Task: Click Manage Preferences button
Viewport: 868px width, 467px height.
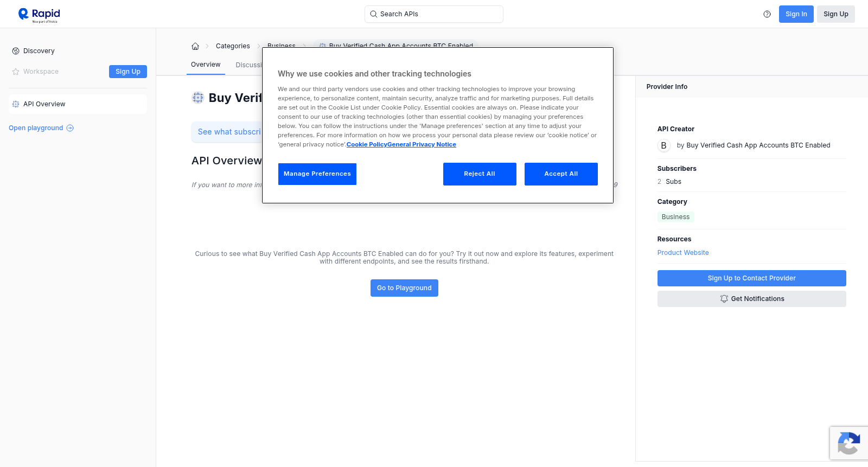Action: (317, 174)
